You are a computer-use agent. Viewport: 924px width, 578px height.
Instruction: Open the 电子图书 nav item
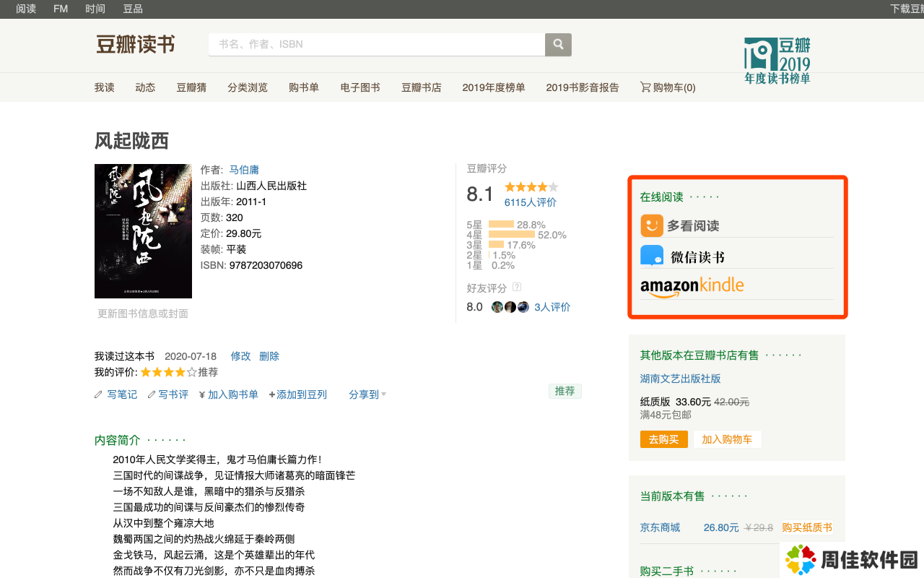click(360, 87)
